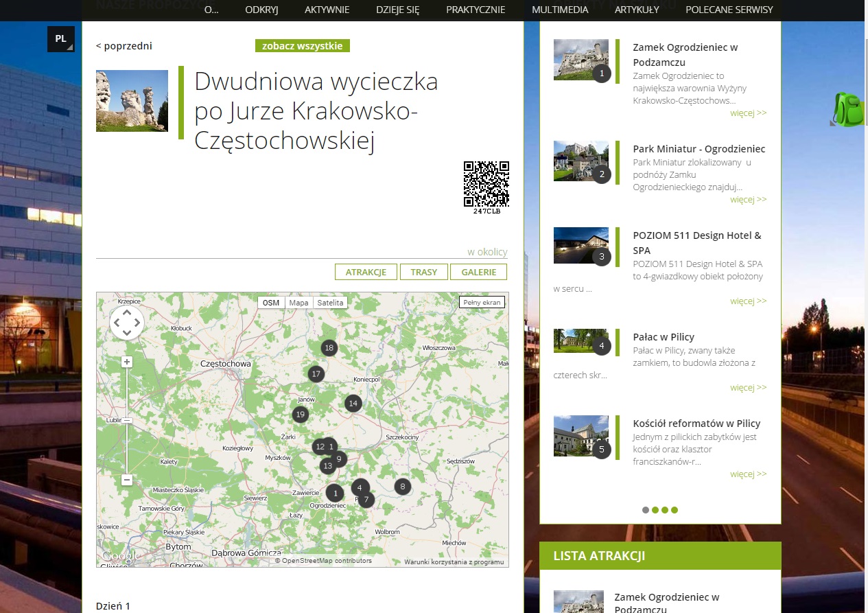Open Pałac w Pilicy thumbnail numbered 4
This screenshot has height=613, width=868.
tap(581, 340)
